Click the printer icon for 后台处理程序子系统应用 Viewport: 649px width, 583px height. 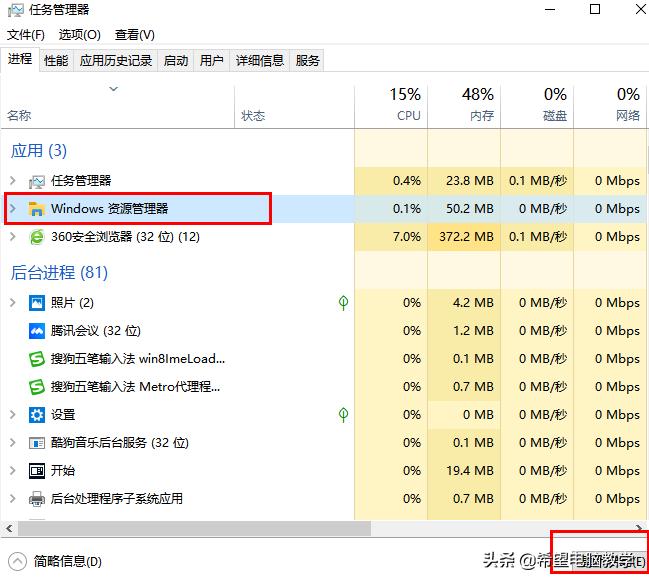(x=36, y=499)
